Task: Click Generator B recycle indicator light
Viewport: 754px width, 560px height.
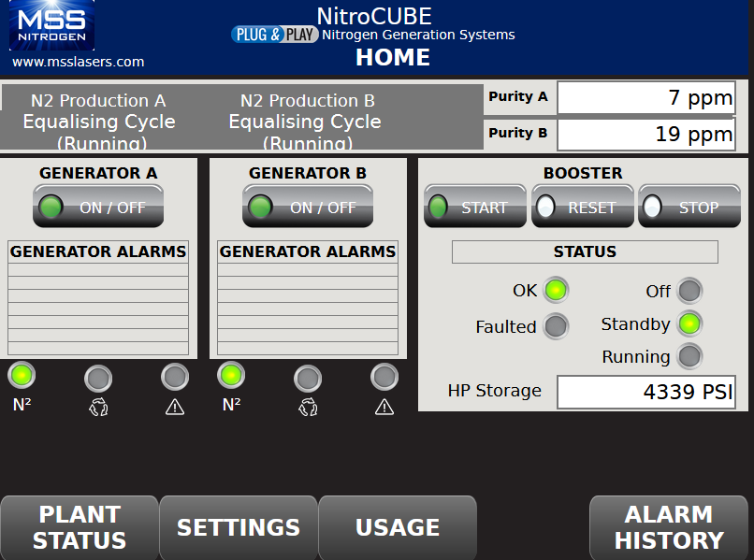Action: [x=308, y=379]
